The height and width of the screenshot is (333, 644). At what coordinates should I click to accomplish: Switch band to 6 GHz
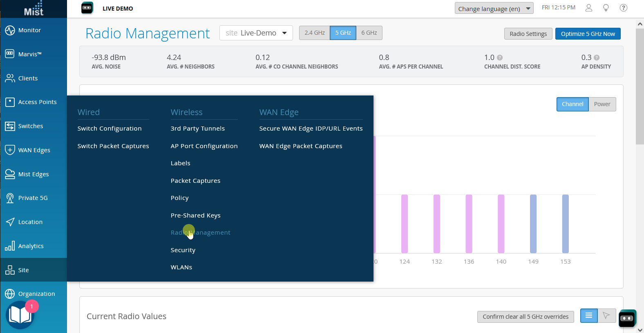[x=369, y=33]
